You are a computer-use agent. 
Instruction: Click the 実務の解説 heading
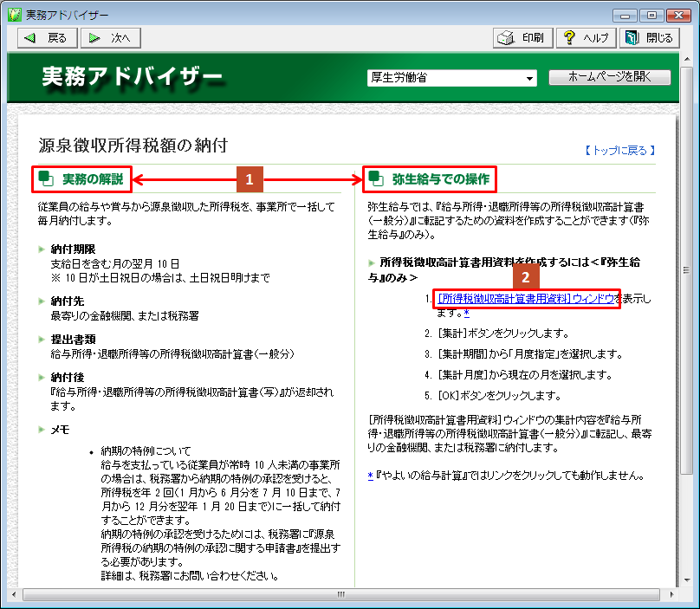click(x=93, y=179)
